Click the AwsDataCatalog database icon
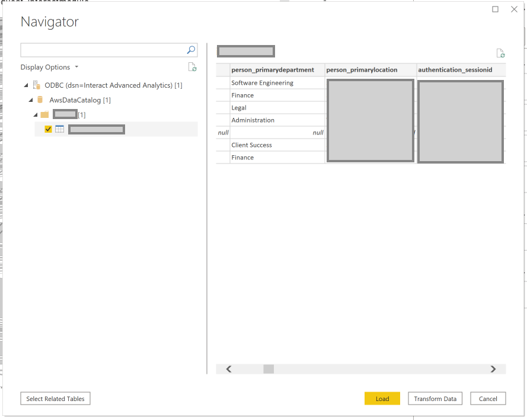527x420 pixels. click(40, 100)
